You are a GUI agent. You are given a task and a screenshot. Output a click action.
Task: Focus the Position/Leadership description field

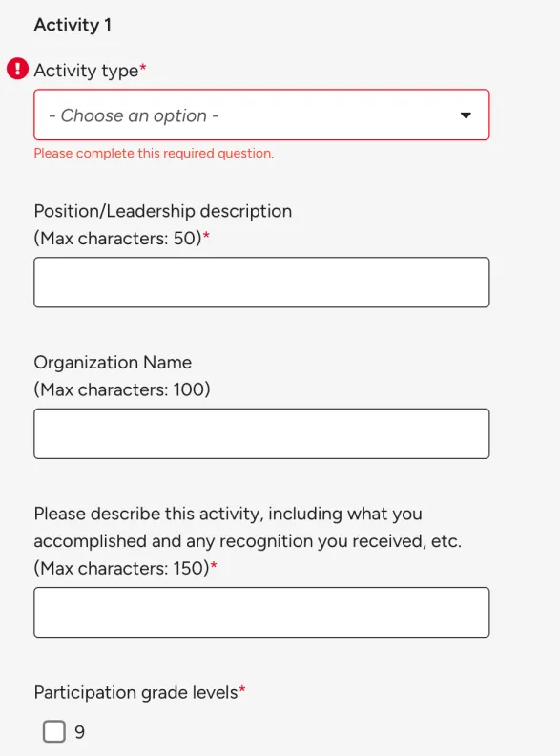(261, 282)
